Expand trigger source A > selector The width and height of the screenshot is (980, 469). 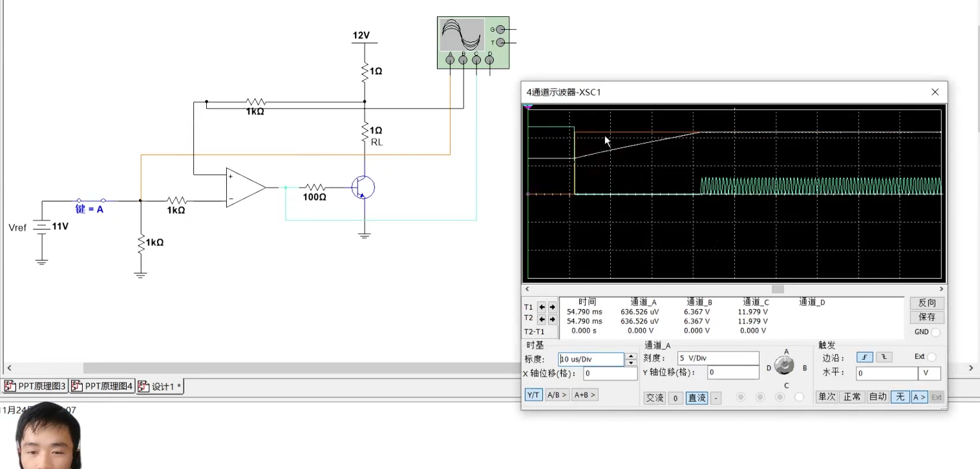click(x=919, y=397)
